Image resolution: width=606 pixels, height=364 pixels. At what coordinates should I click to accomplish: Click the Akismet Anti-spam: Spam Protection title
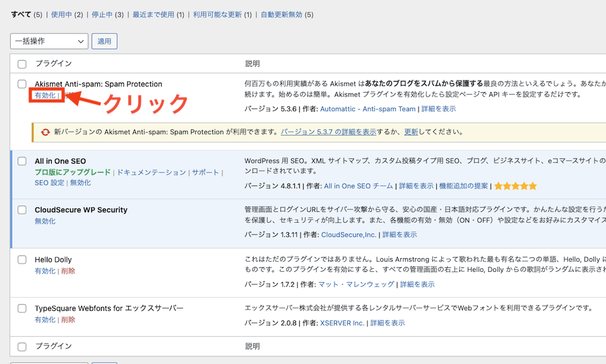(x=98, y=85)
